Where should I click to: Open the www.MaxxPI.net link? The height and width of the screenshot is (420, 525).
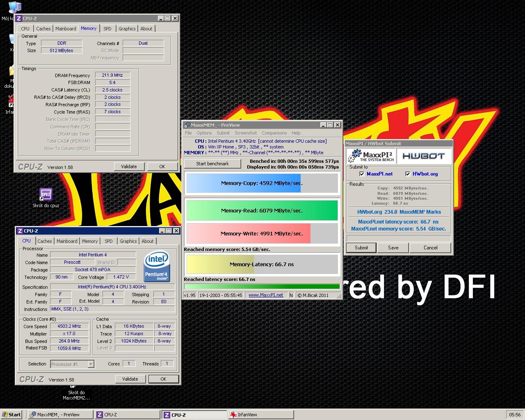coord(266,295)
